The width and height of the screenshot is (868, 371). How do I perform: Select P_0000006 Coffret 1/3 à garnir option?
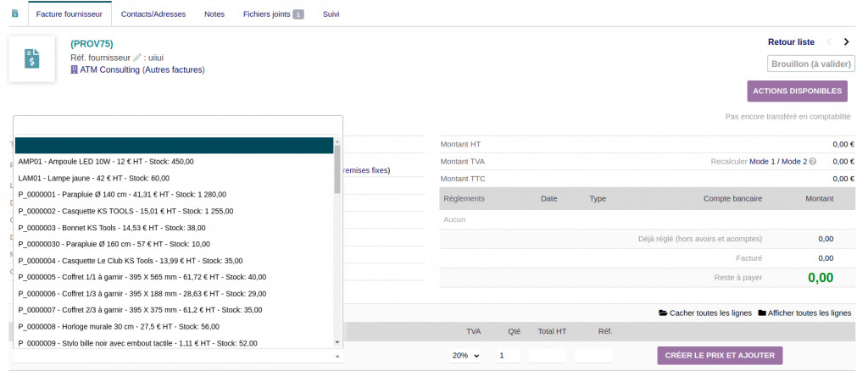point(174,294)
